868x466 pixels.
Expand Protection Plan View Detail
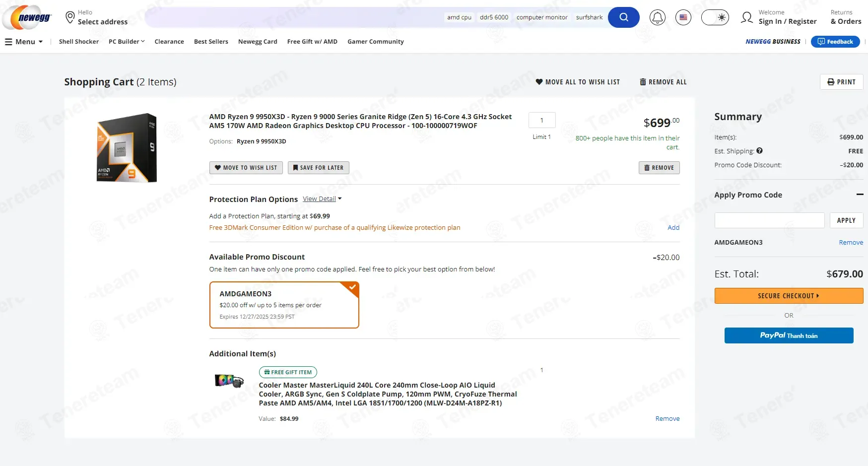(322, 199)
